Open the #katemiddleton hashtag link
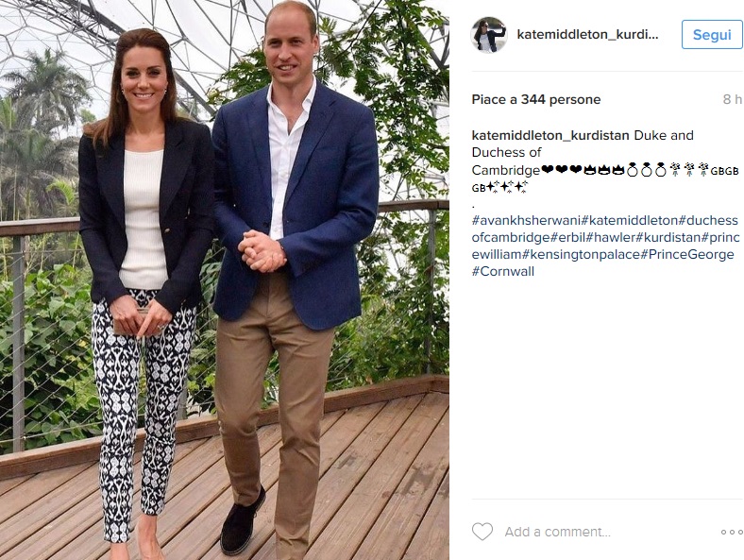The height and width of the screenshot is (560, 744). click(x=630, y=220)
